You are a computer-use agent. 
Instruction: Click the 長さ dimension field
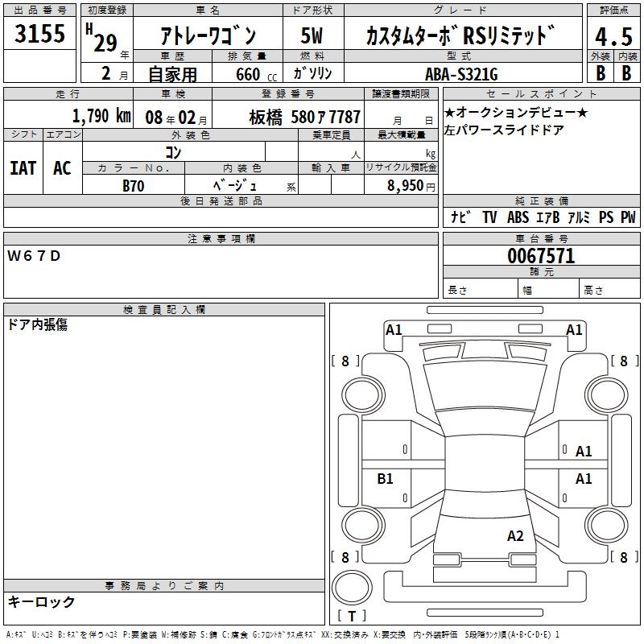[x=480, y=288]
